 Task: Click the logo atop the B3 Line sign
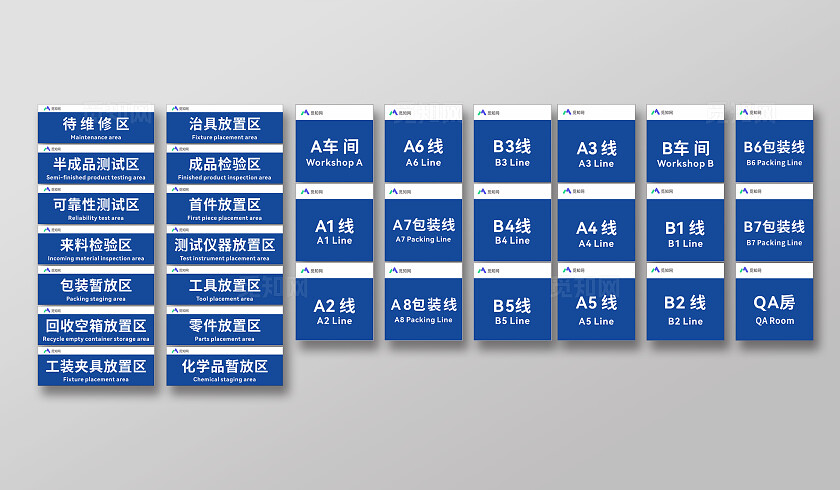pos(483,112)
